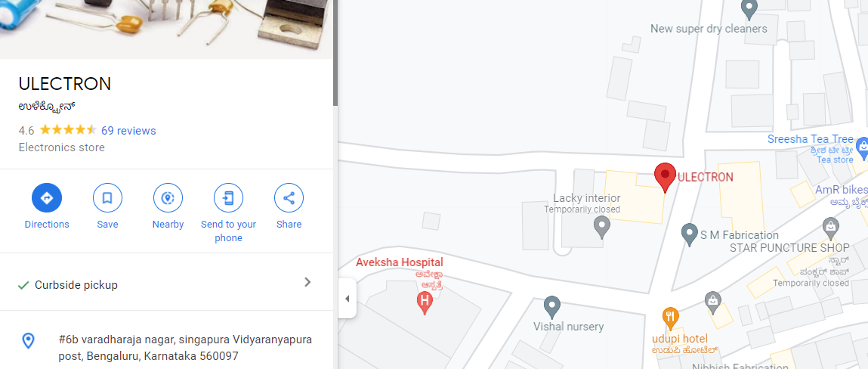Viewport: 868px width, 369px height.
Task: Click Send to your phone icon
Action: (229, 198)
